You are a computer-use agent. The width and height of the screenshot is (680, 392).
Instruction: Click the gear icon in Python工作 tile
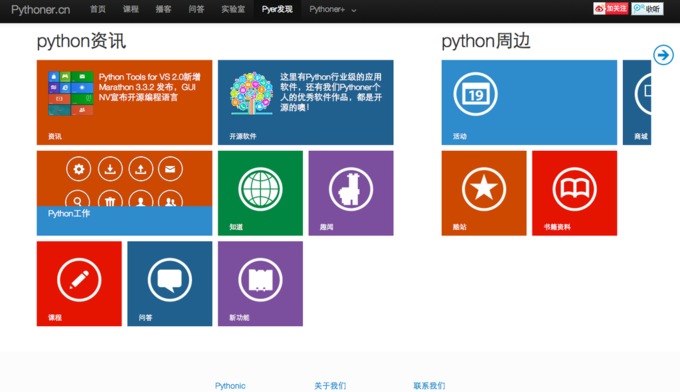tap(78, 169)
